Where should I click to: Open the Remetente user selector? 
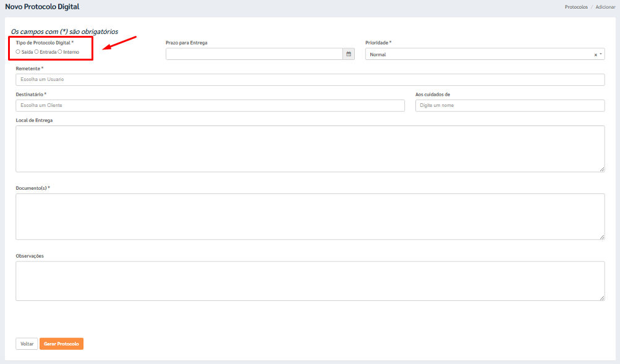(310, 80)
